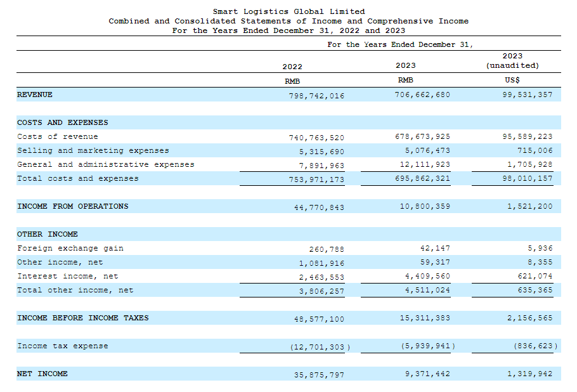Click "RMB" under the 2022 column header
This screenshot has width=577, height=392.
click(292, 81)
